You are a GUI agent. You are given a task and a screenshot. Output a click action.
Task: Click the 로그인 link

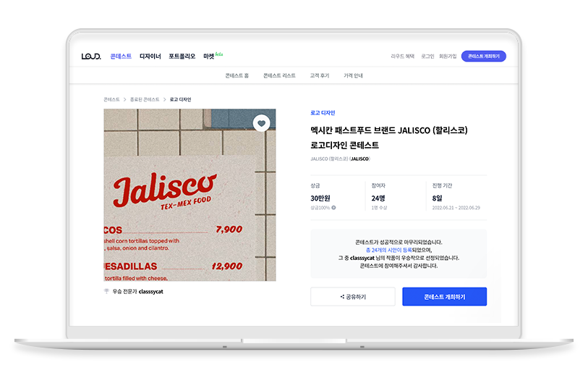coord(427,56)
